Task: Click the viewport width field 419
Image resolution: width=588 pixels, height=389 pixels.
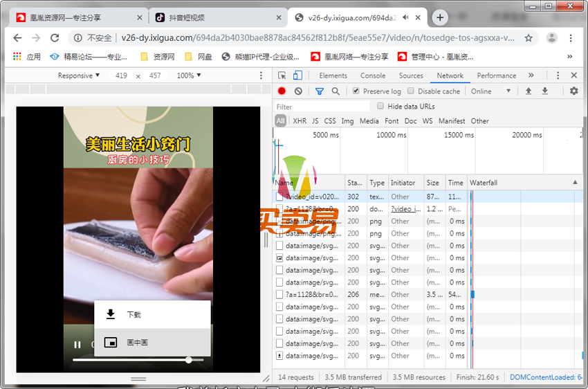Action: (x=121, y=75)
